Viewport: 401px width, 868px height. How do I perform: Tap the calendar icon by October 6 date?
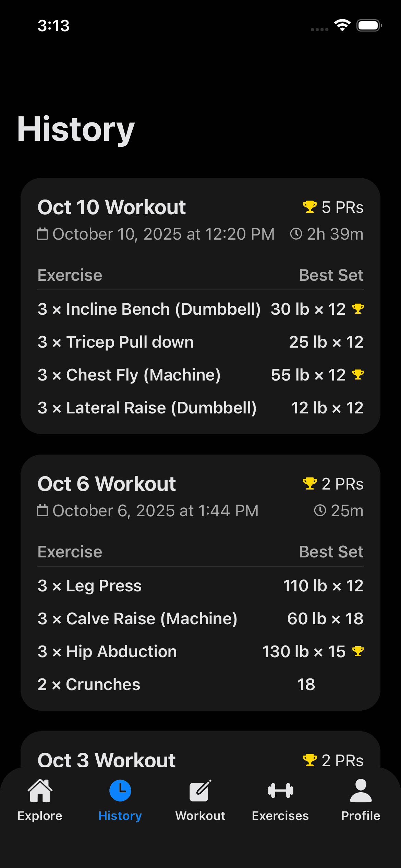pyautogui.click(x=42, y=510)
